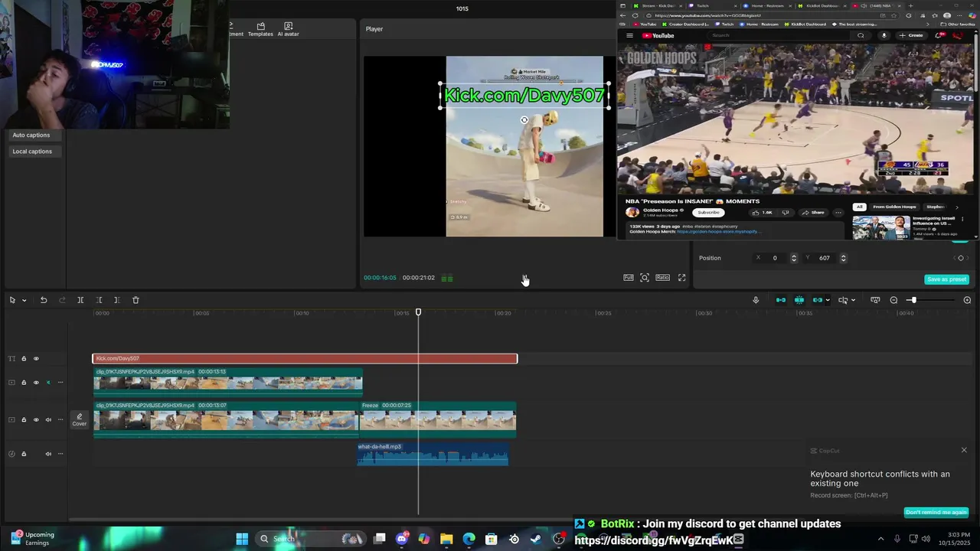The width and height of the screenshot is (980, 551).
Task: Adjust the Position X stepper arrows
Action: 793,258
